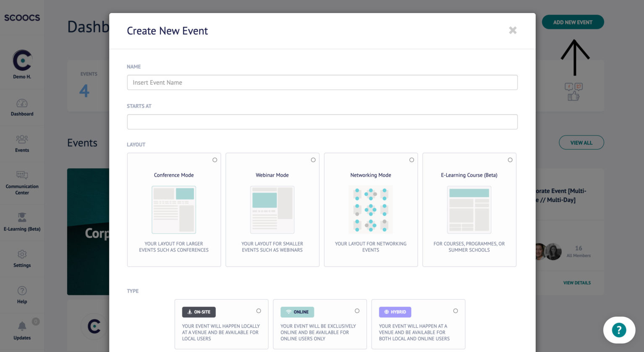The image size is (644, 352).
Task: Click the SCOOCS logo
Action: click(22, 18)
